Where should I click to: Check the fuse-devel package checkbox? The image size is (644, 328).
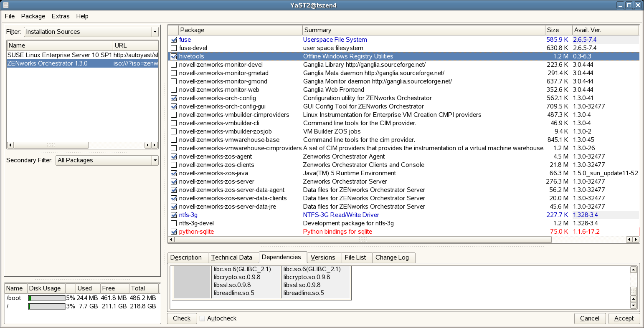[174, 48]
